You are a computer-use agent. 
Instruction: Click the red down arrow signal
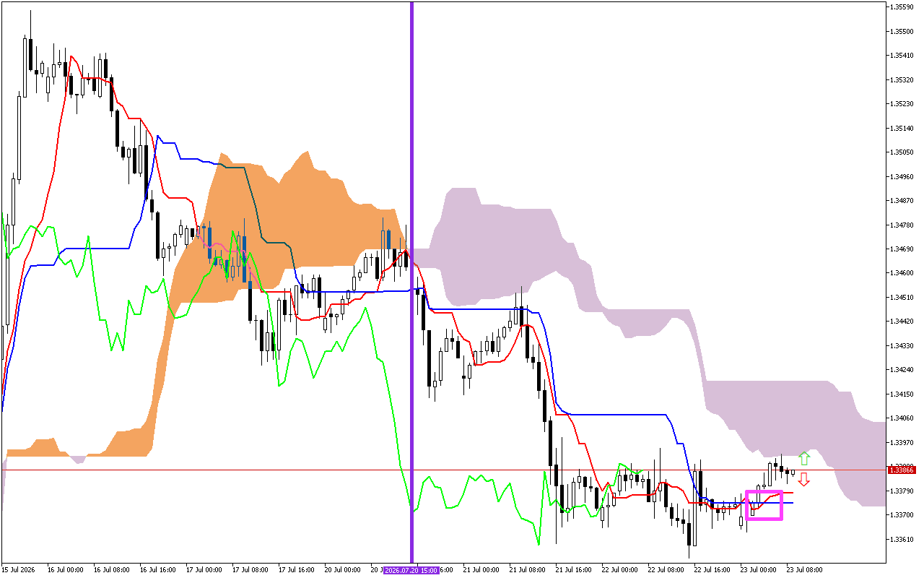coord(804,479)
